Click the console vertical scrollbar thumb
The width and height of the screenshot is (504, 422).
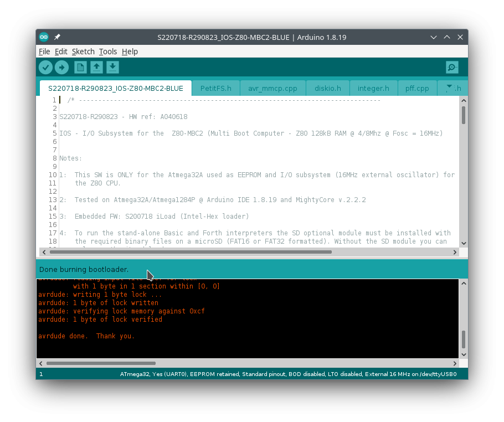click(464, 339)
